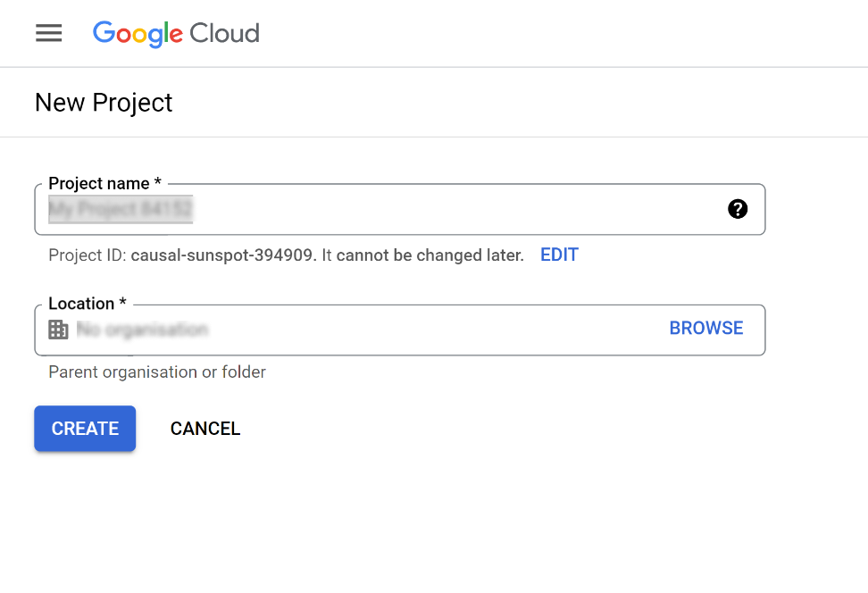Viewport: 868px width, 593px height.
Task: Open the main menu via the three-line icon
Action: pos(48,33)
